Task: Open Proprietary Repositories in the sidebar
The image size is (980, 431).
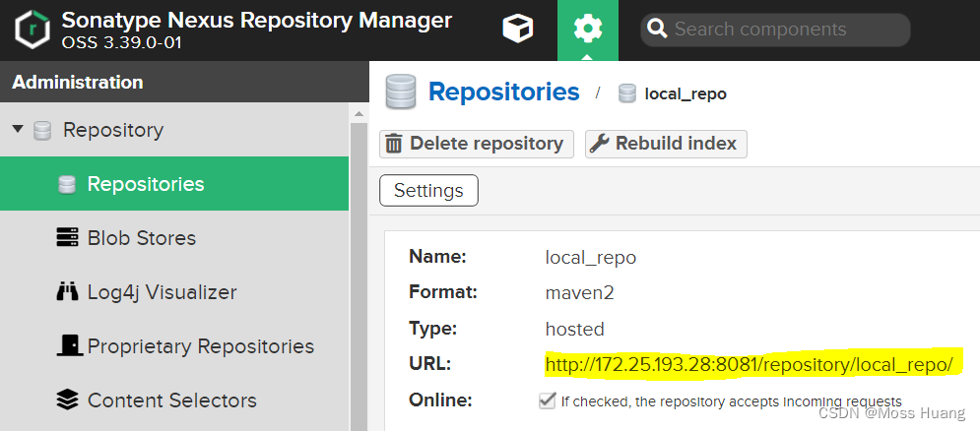Action: 174,346
